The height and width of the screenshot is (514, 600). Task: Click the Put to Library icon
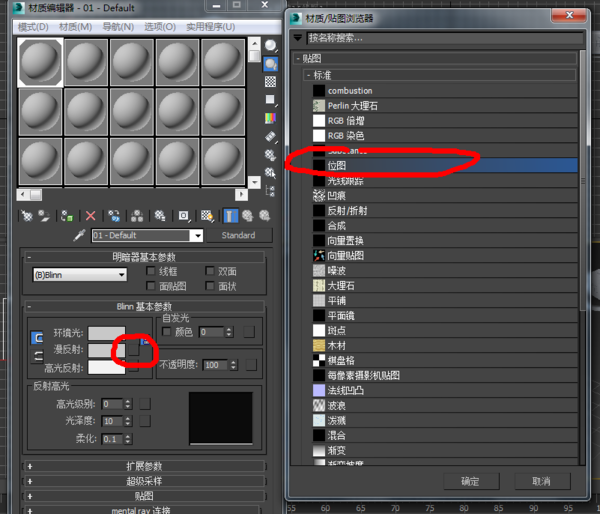(160, 216)
